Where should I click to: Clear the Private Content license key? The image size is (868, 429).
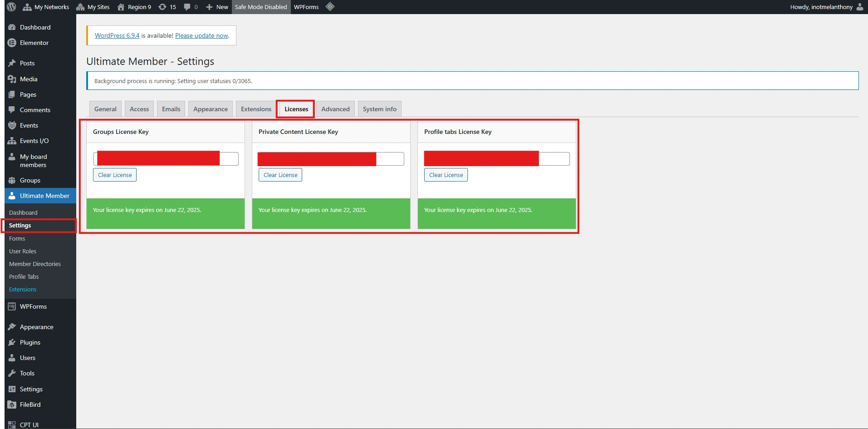280,175
